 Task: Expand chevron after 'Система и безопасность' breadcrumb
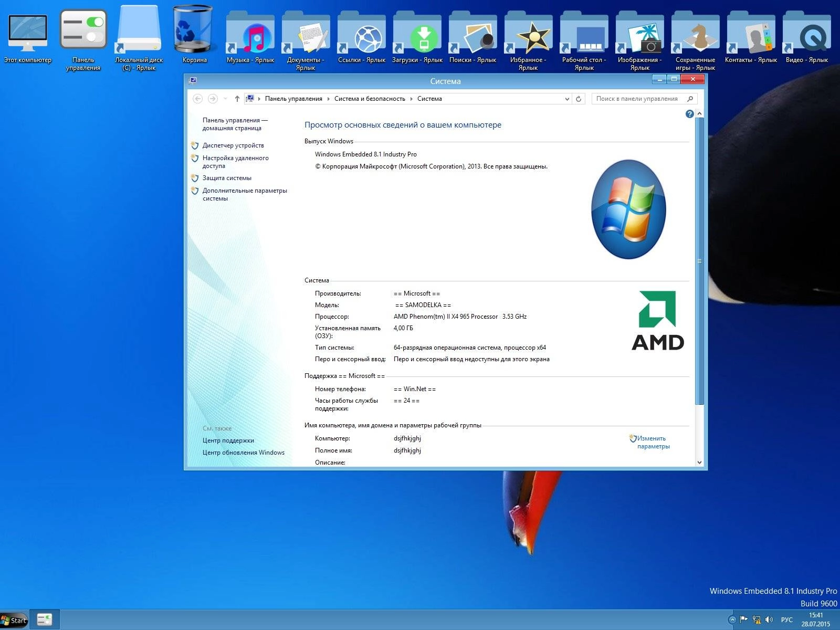coord(411,99)
